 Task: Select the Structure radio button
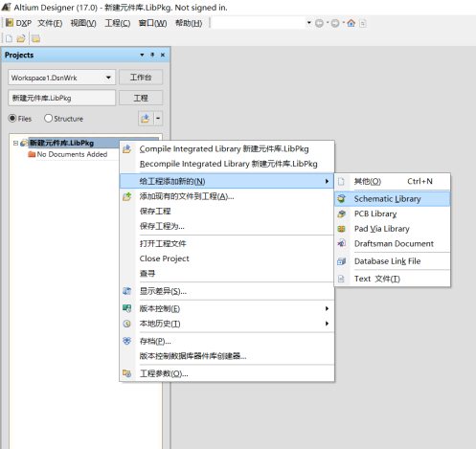coord(48,119)
